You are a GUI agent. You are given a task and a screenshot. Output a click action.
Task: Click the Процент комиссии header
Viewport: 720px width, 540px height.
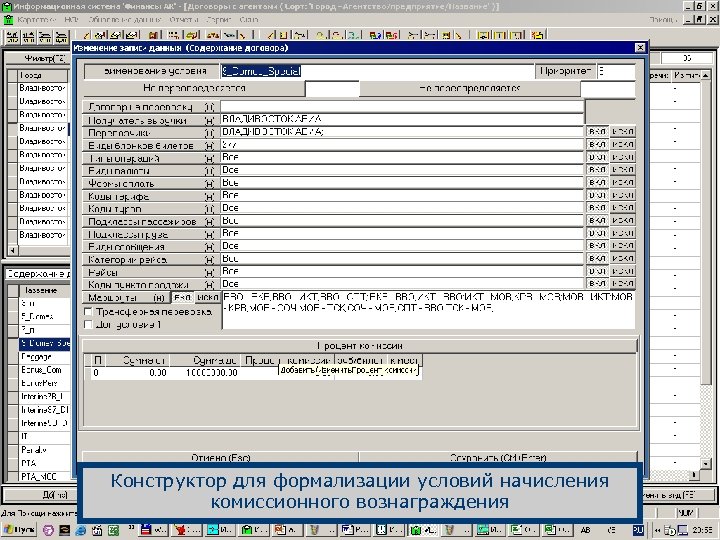(360, 346)
